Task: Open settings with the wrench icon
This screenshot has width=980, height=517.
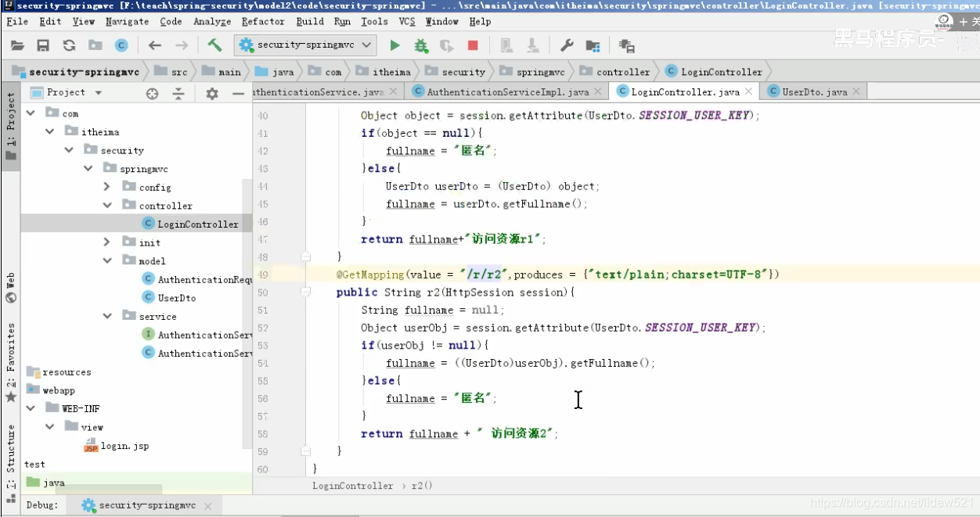Action: pos(568,45)
